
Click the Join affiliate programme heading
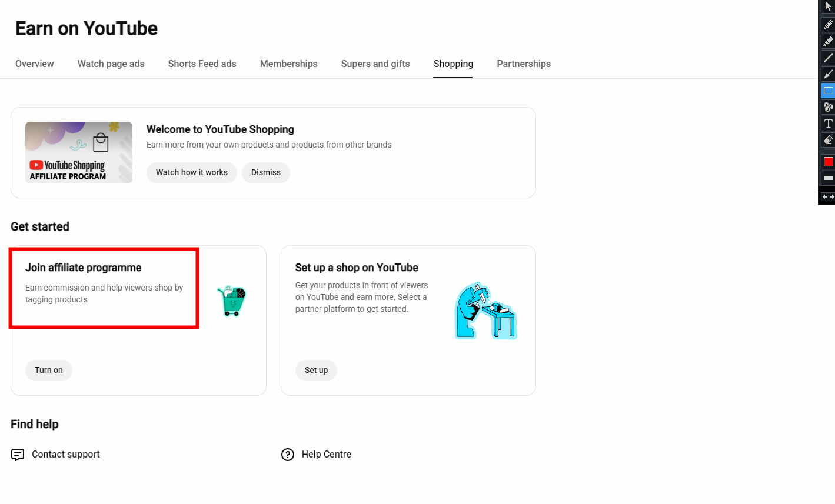click(84, 268)
